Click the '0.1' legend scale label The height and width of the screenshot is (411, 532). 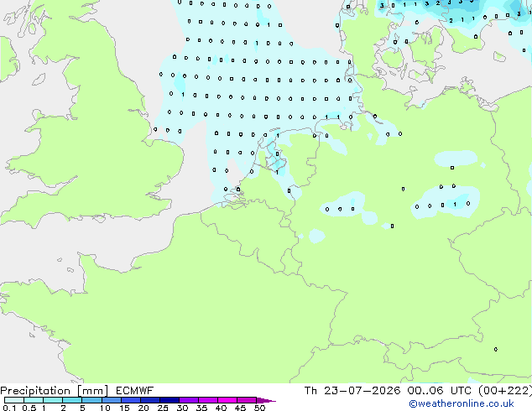point(9,408)
